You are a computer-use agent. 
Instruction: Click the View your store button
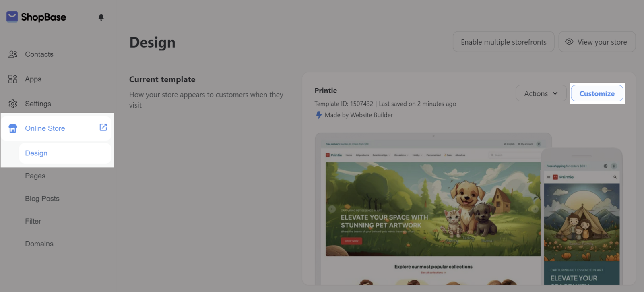click(597, 42)
